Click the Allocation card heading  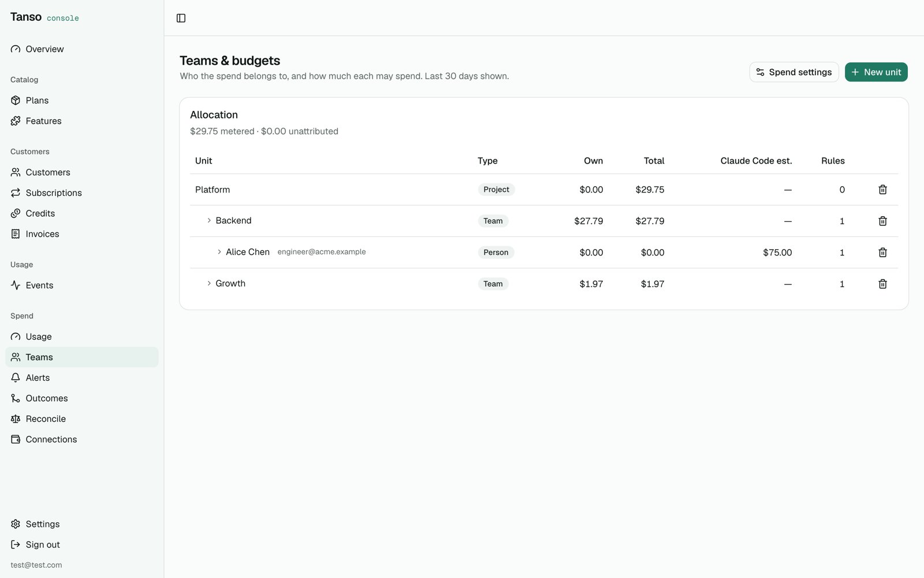coord(214,115)
